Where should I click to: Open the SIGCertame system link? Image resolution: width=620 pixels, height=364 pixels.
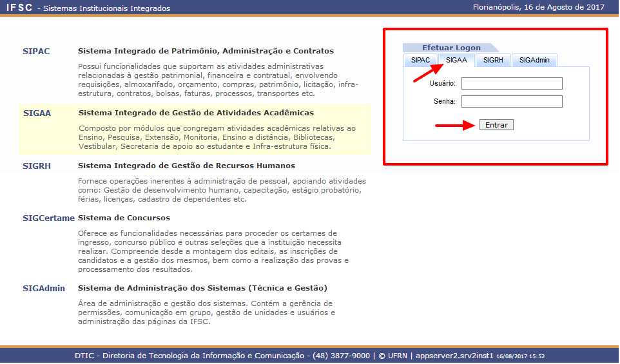coord(48,218)
